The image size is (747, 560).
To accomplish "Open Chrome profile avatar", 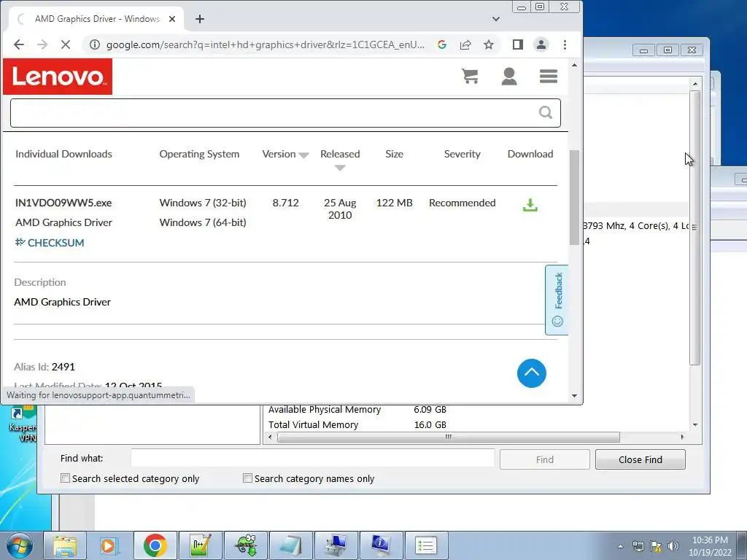I will [x=541, y=44].
